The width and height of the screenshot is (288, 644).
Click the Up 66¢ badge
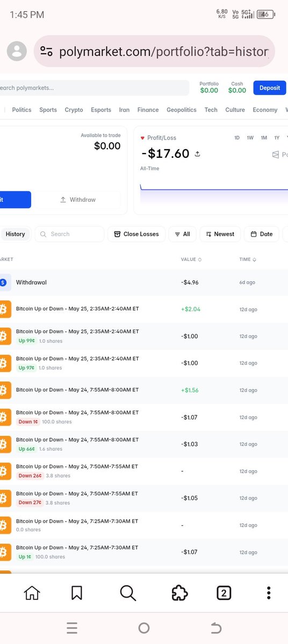tap(27, 449)
